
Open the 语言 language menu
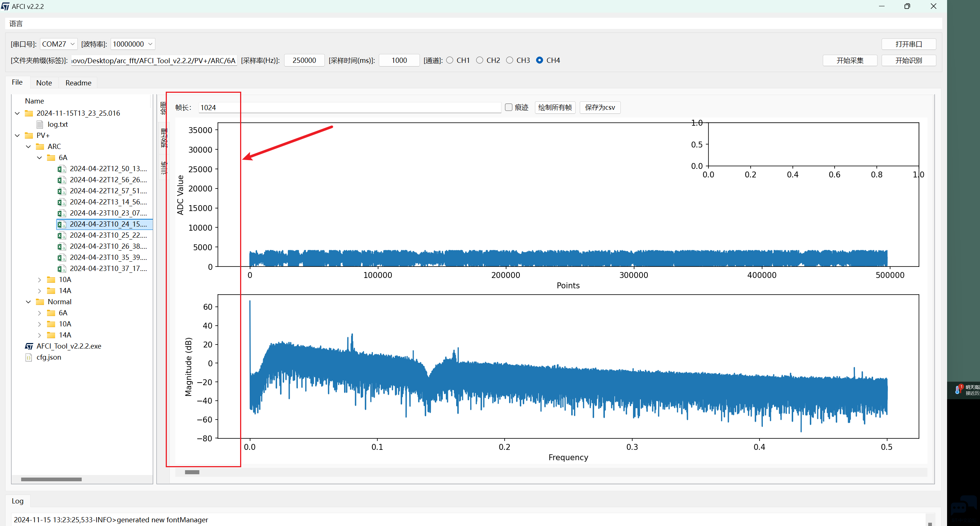pos(16,24)
